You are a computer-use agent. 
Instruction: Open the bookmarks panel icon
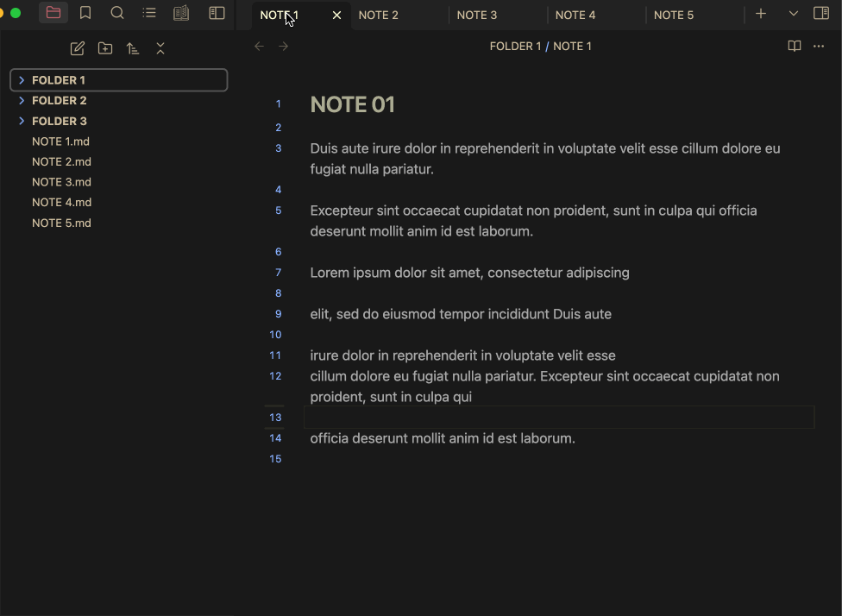point(85,13)
